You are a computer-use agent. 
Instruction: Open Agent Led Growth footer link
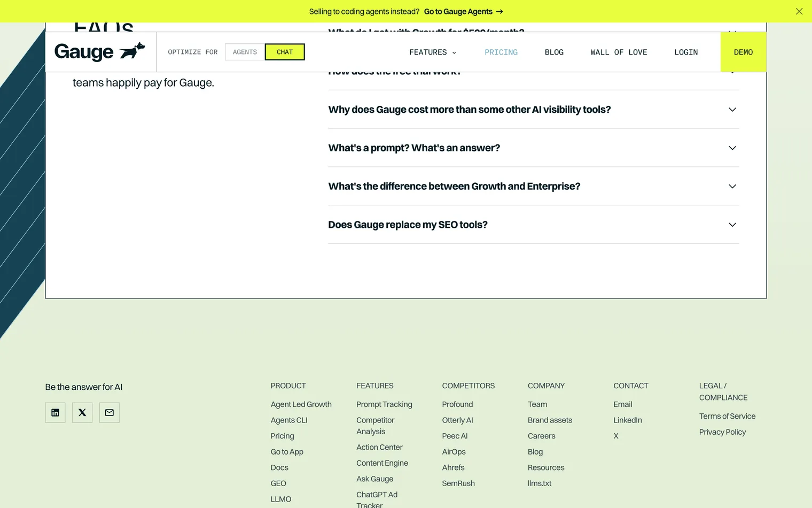click(x=301, y=404)
